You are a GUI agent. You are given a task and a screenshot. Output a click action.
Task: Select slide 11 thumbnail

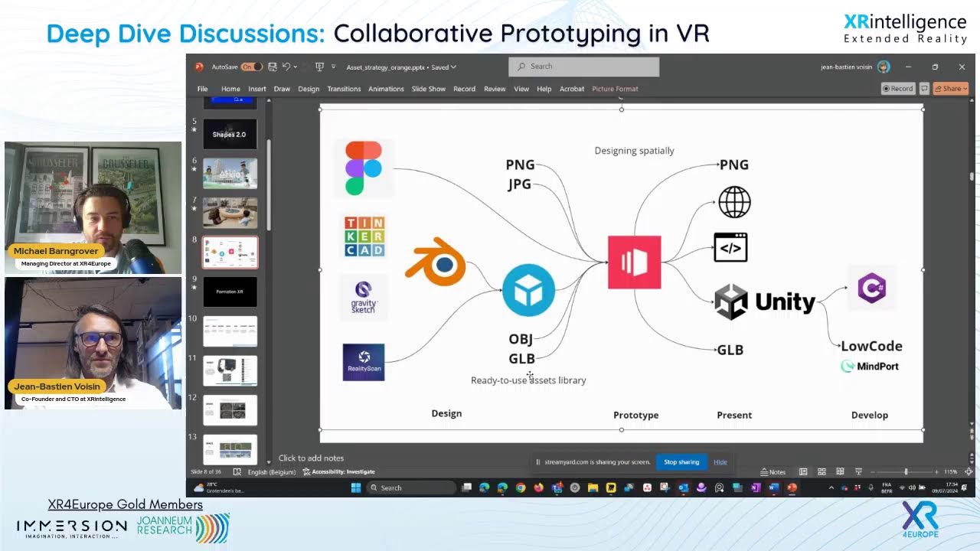coord(230,370)
